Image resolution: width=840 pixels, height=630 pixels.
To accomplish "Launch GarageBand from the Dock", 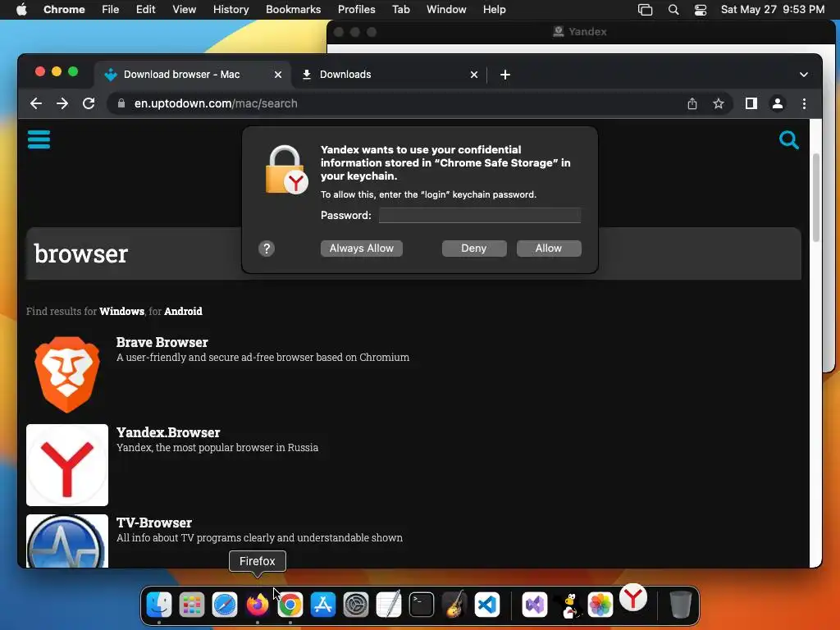I will pyautogui.click(x=454, y=605).
